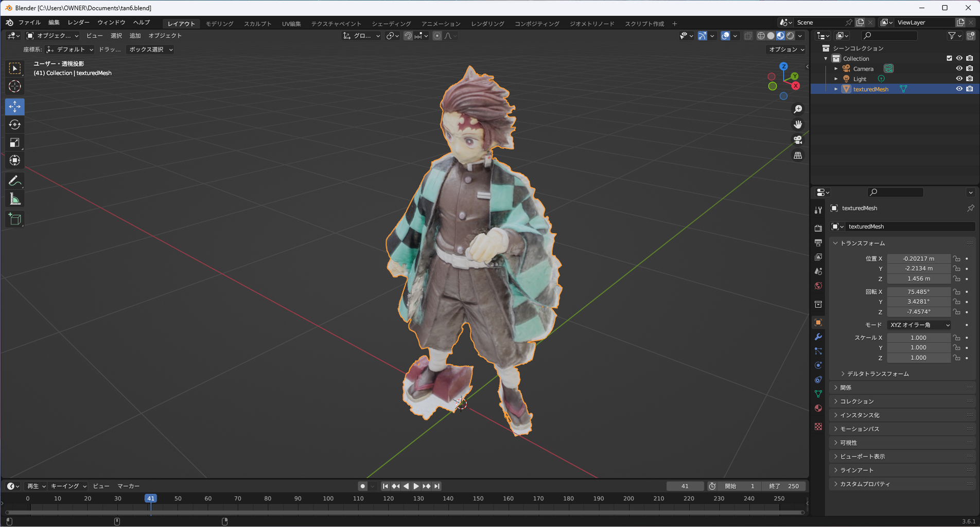Open the Modifier properties wrench tab

click(x=818, y=337)
